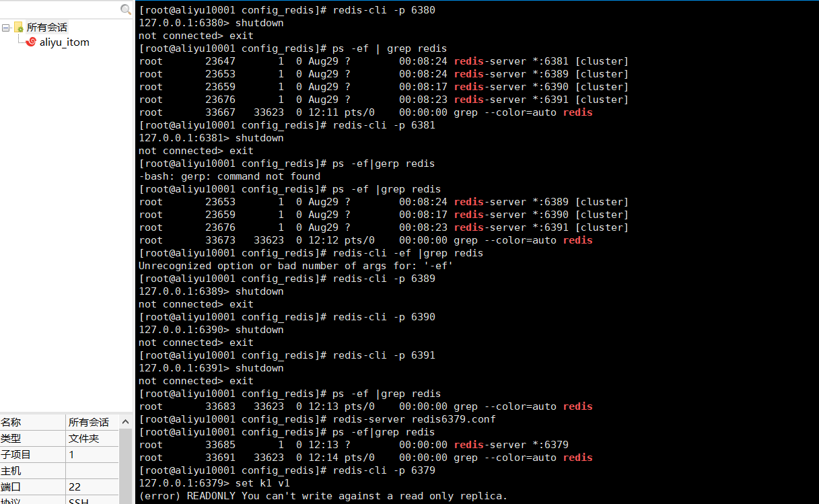Click the 'redis-cli -p 6381' command line
This screenshot has height=504, width=819.
click(287, 125)
